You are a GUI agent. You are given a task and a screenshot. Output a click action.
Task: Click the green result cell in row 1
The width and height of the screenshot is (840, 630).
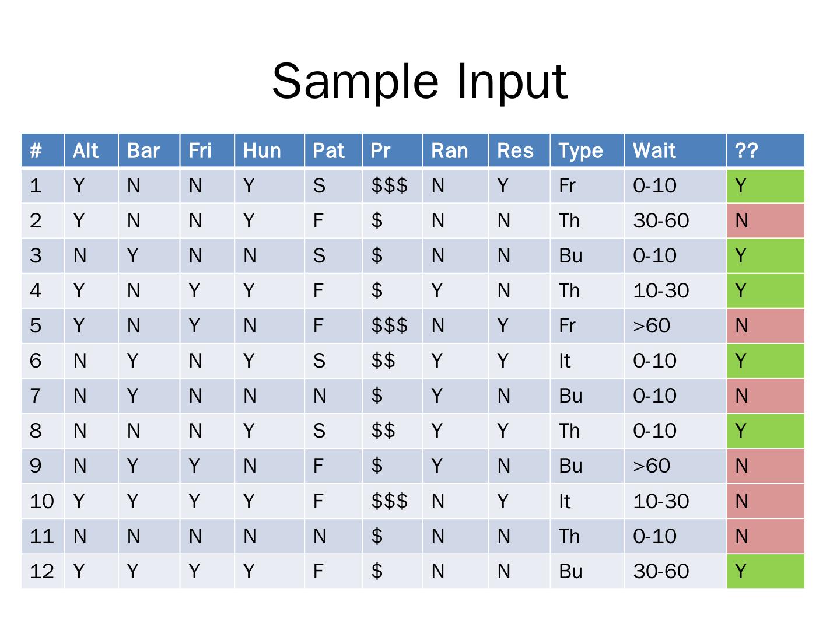click(765, 185)
